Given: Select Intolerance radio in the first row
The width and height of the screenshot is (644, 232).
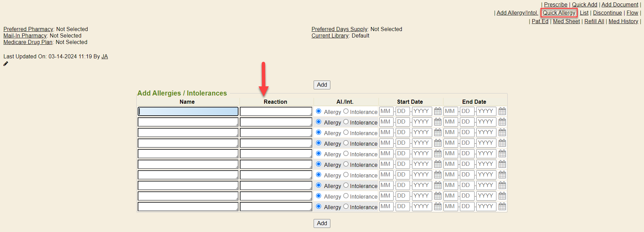Looking at the screenshot, I should [x=346, y=111].
